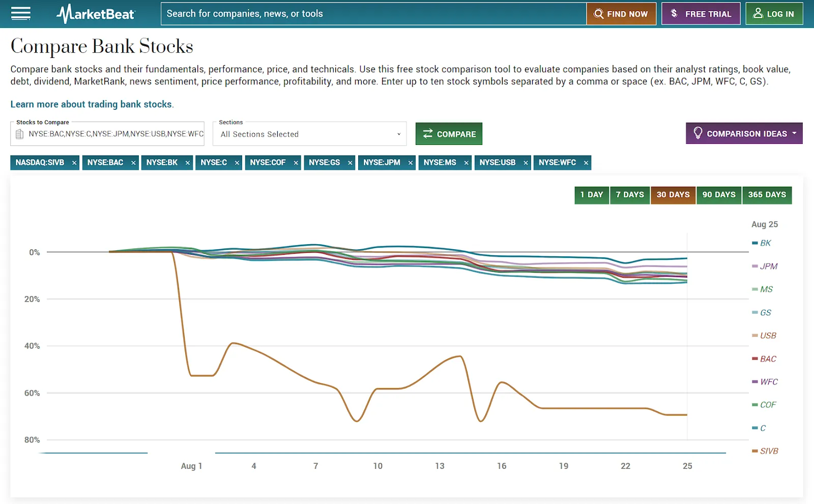This screenshot has width=814, height=504.
Task: Click the magnifier icon in Find Now
Action: click(599, 14)
